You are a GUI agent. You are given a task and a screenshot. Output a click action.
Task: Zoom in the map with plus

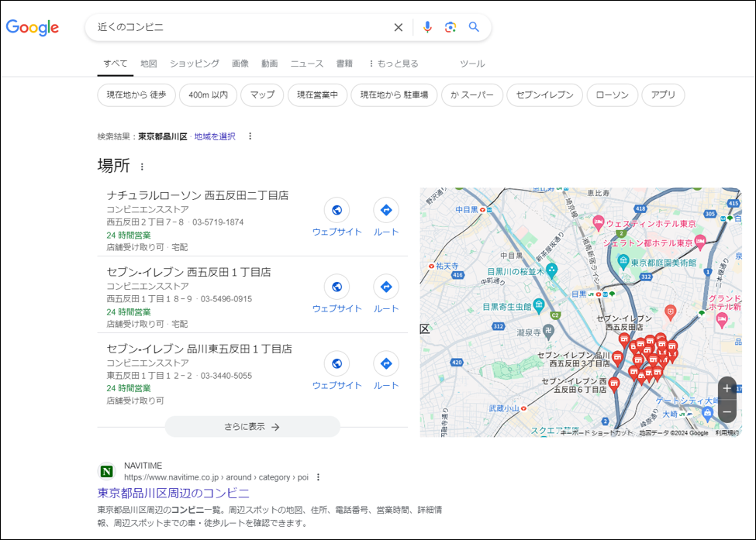coord(727,388)
